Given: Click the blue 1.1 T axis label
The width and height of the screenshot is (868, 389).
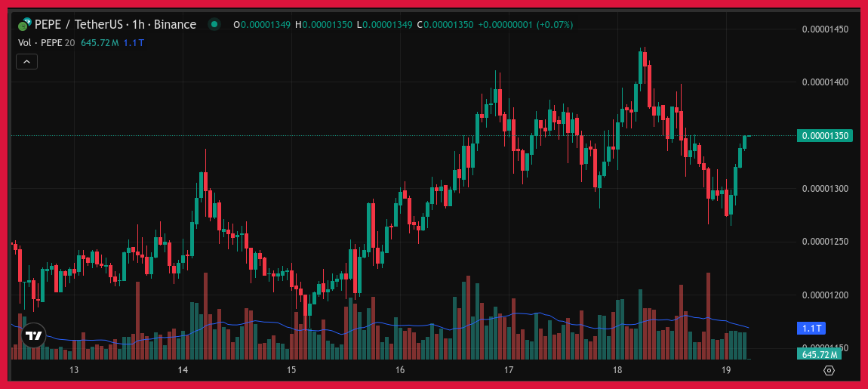Looking at the screenshot, I should point(811,329).
